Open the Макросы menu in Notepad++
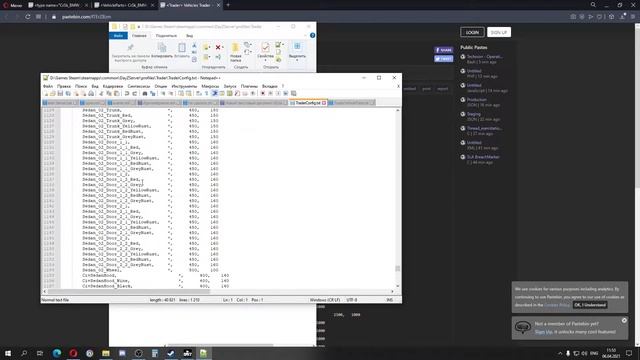640x360 pixels. click(x=210, y=86)
